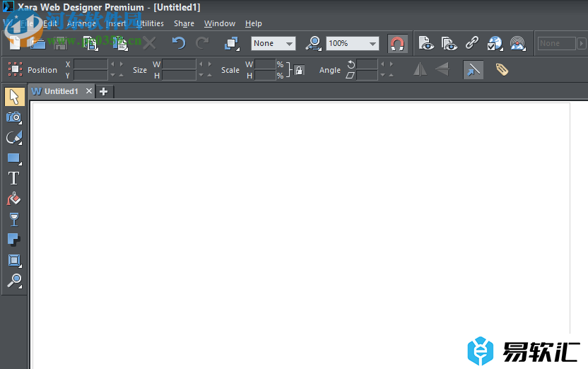Click the Publish website globe icon
This screenshot has width=588, height=369.
point(495,44)
